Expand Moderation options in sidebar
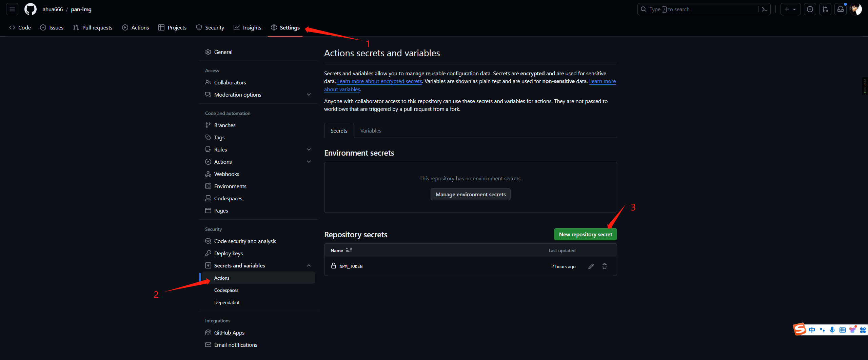This screenshot has height=360, width=868. pos(309,95)
